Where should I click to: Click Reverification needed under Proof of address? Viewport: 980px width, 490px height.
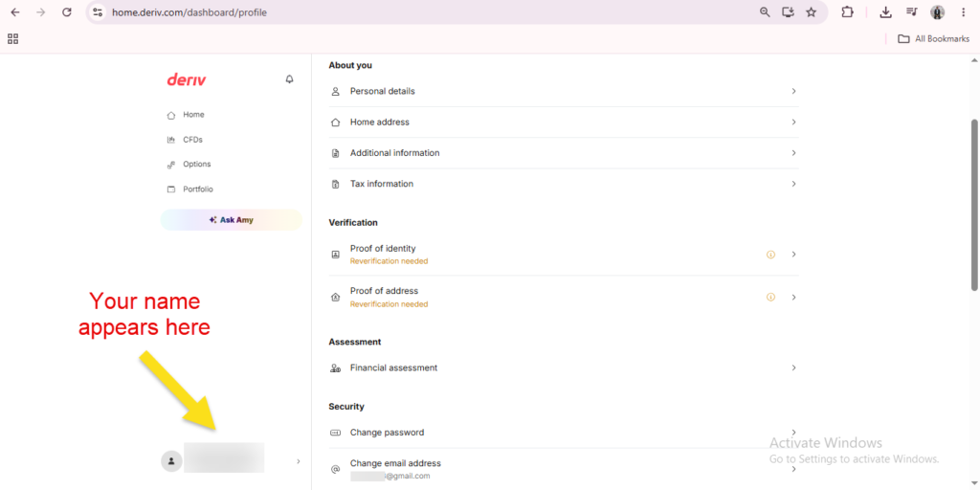[x=389, y=304]
